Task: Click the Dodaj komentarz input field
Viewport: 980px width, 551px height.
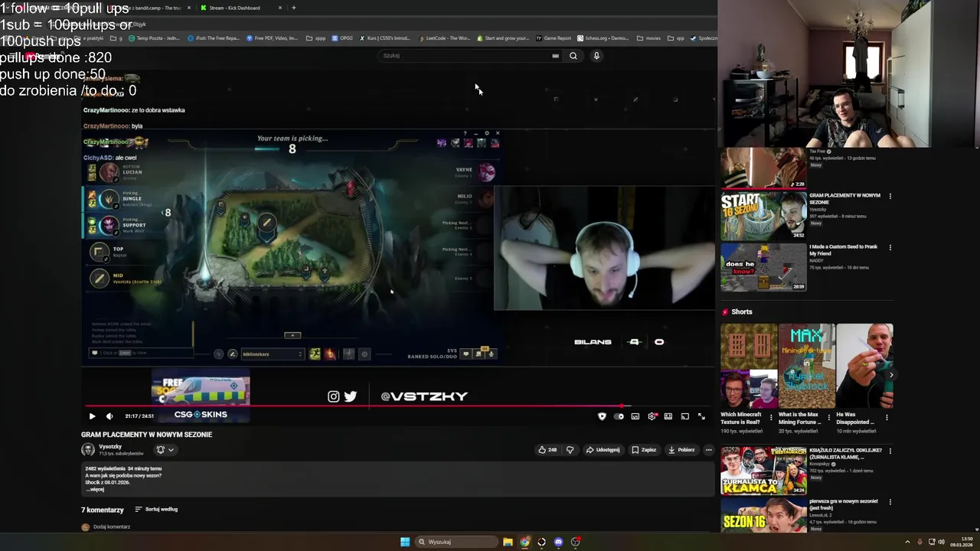Action: click(x=112, y=527)
